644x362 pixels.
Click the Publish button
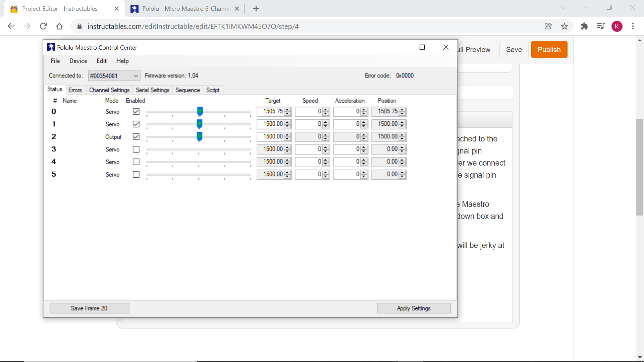(549, 49)
